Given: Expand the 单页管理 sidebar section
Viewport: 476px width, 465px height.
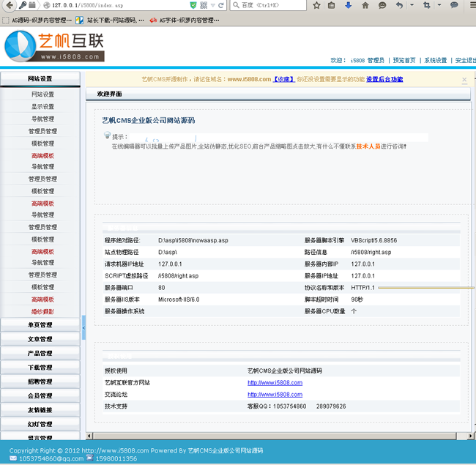Looking at the screenshot, I should click(40, 325).
